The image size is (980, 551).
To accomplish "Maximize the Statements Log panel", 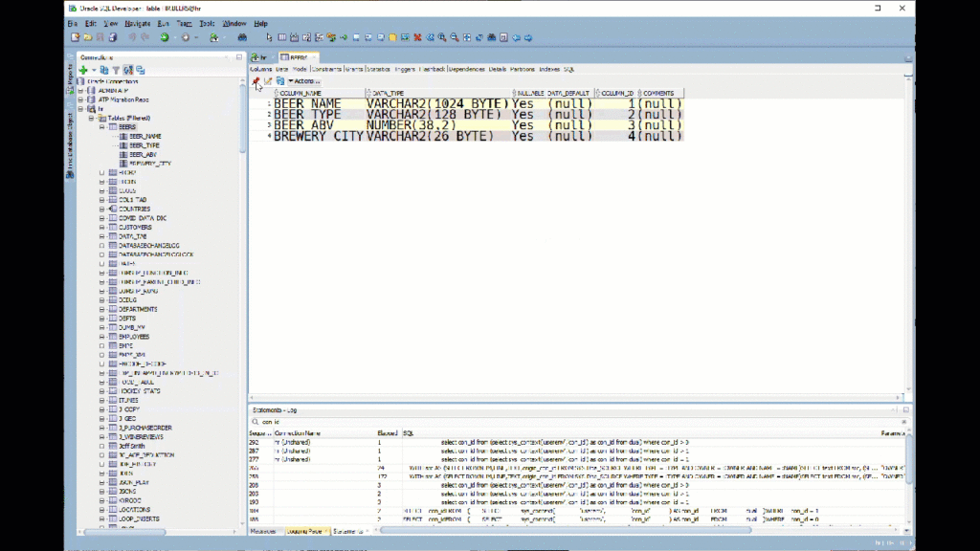I will click(905, 409).
